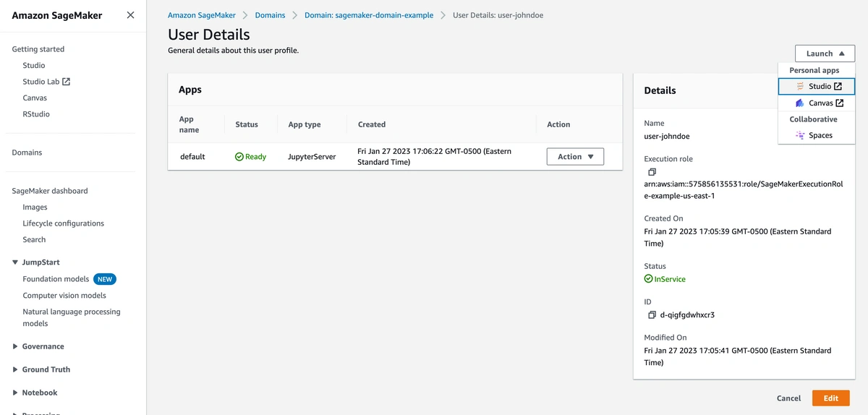Click the external link icon next to Studio Lab
The image size is (868, 415).
(66, 82)
